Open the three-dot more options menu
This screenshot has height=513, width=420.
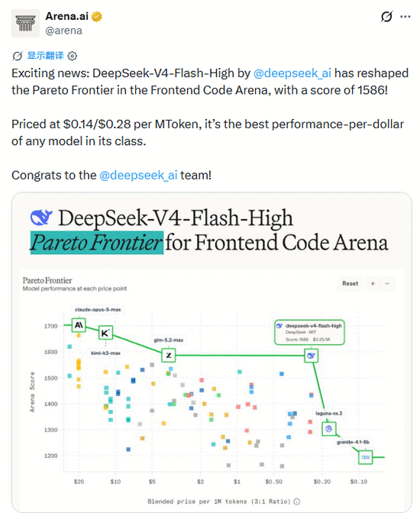[x=405, y=17]
